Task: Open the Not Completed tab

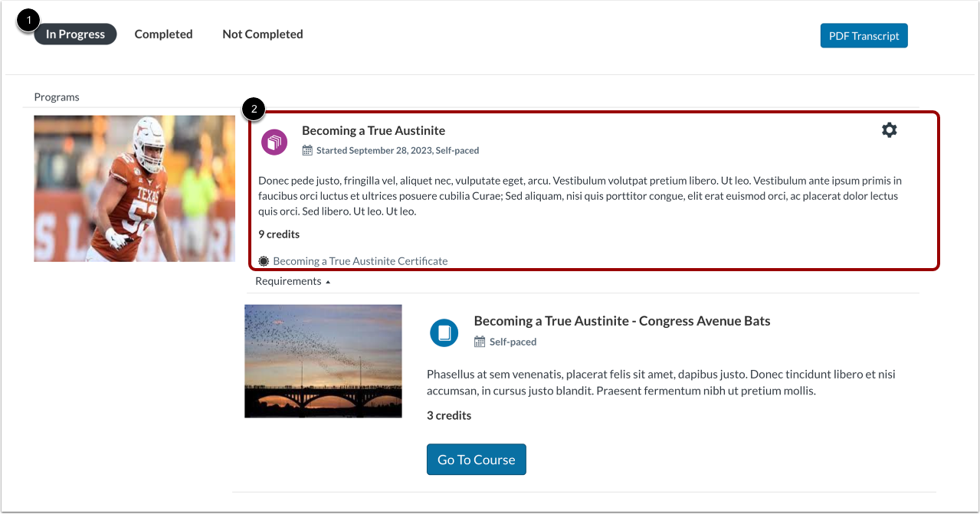Action: click(262, 34)
